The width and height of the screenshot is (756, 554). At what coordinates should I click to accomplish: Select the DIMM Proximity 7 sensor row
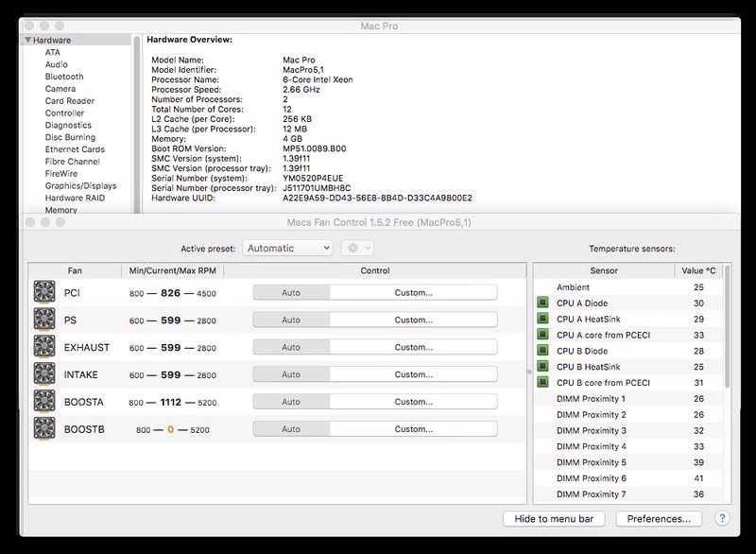point(628,493)
